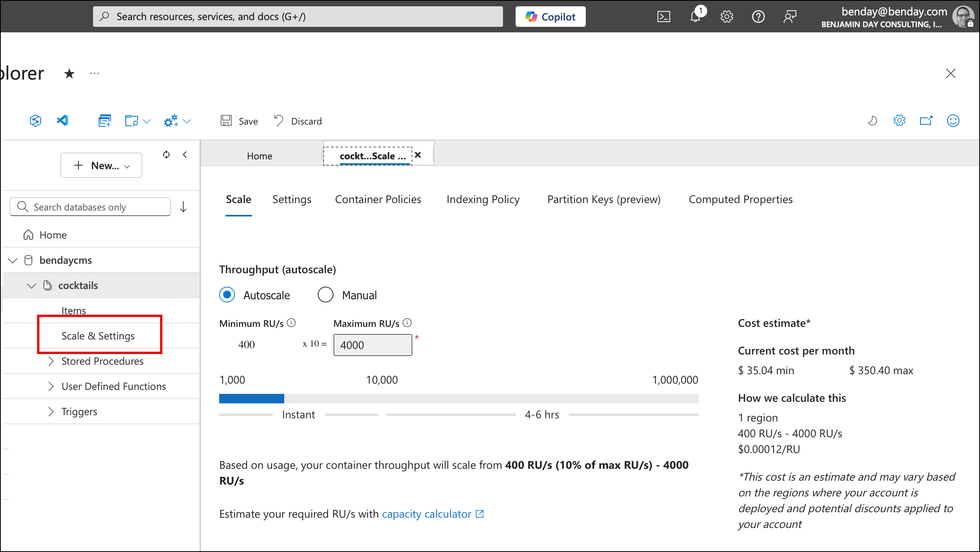Open container in Visual Studio Code
Image resolution: width=980 pixels, height=552 pixels.
click(62, 121)
